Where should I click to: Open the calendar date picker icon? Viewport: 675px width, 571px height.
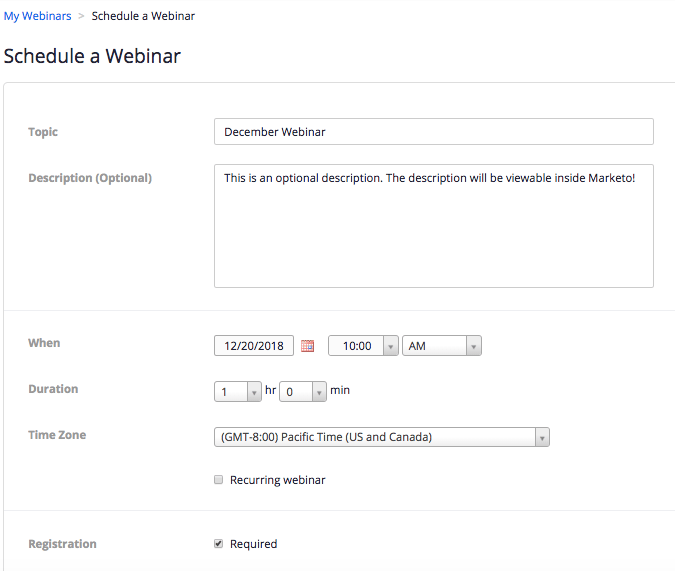click(x=307, y=346)
